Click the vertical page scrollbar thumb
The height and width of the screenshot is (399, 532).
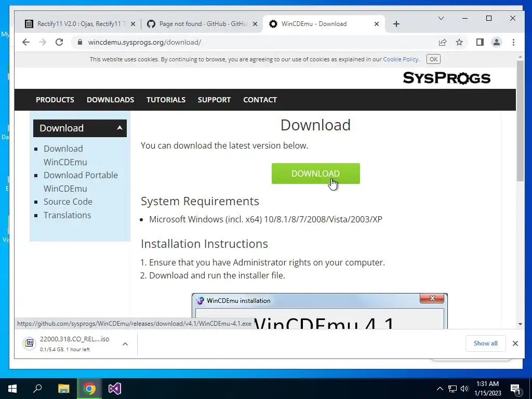click(x=520, y=121)
